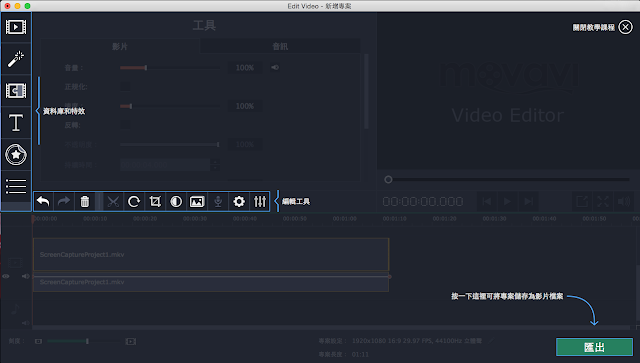Screen dimensions: 640x363
Task: Mute the video track speaker
Action: pyautogui.click(x=26, y=276)
